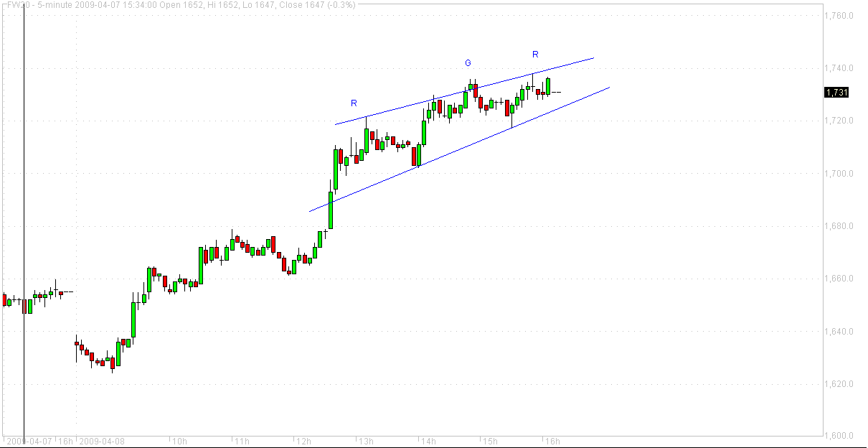868x448 pixels.
Task: Select the upper blue channel trendline
Action: click(464, 91)
